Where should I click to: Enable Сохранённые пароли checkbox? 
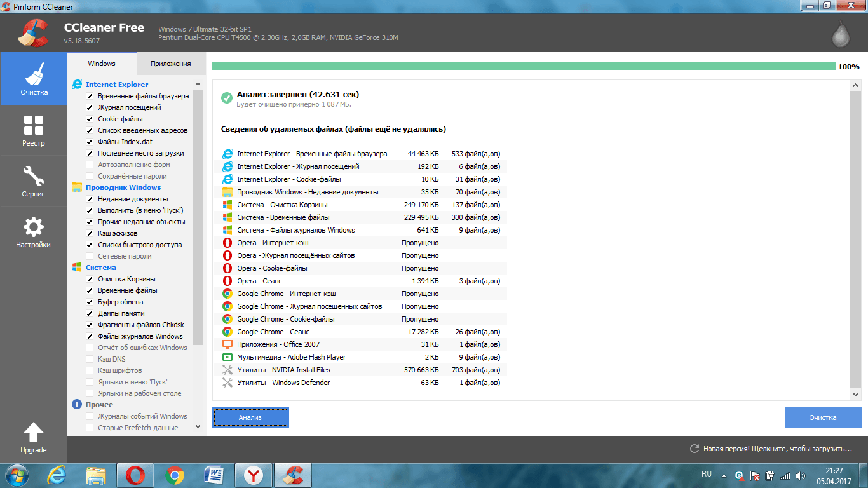click(x=90, y=176)
